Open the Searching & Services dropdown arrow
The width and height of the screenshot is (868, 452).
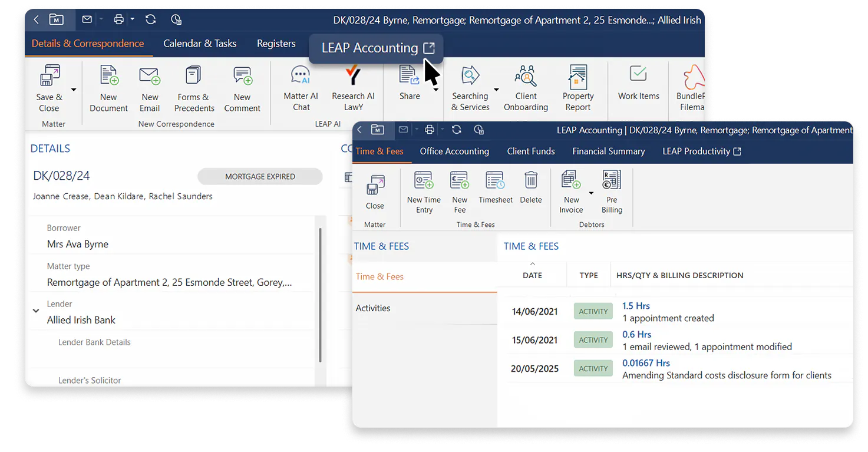496,90
